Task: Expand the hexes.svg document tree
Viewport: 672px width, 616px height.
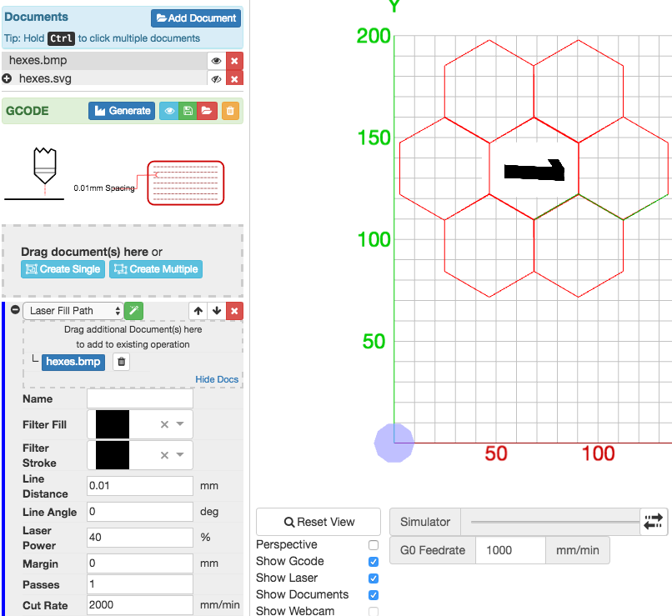Action: coord(7,78)
